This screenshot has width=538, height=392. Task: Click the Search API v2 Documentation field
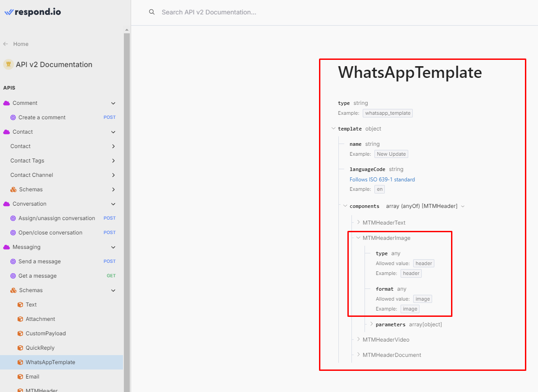pyautogui.click(x=209, y=12)
